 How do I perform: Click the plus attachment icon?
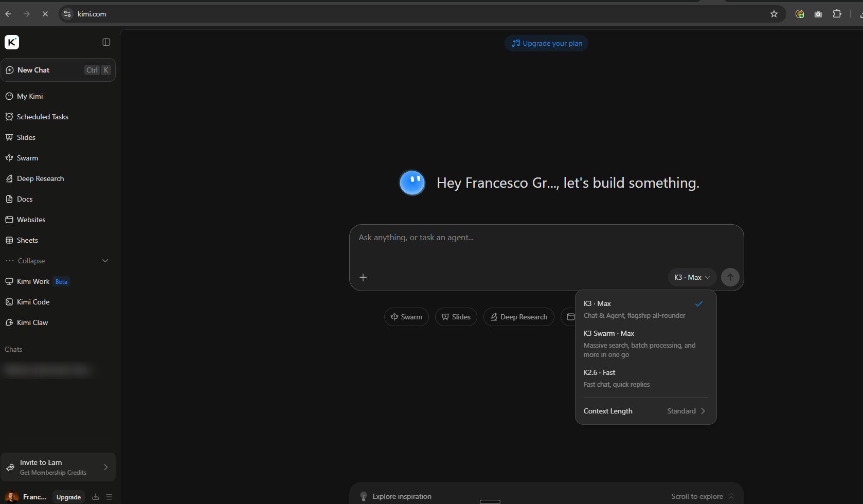click(363, 277)
